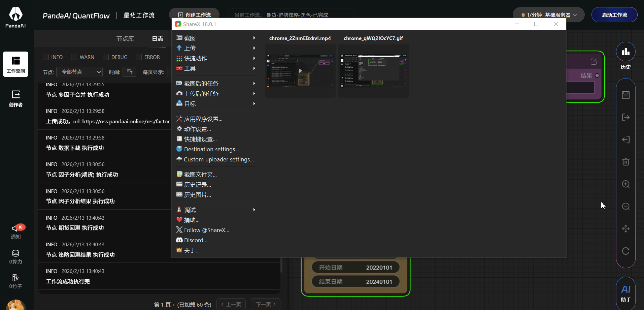Image resolution: width=644 pixels, height=310 pixels.
Task: Click the import workflow arrow-in icon
Action: coord(626,139)
